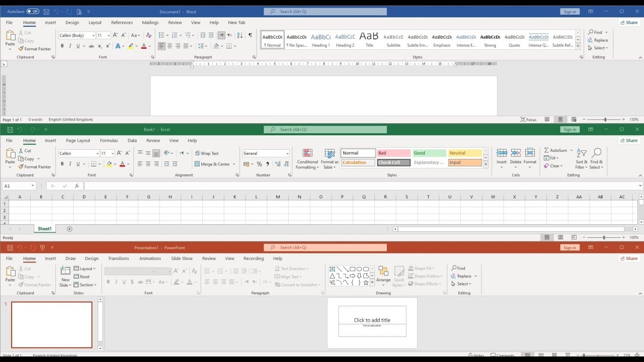Viewport: 644px width, 362px height.
Task: Click Conditional Formatting in Excel ribbon
Action: (307, 159)
